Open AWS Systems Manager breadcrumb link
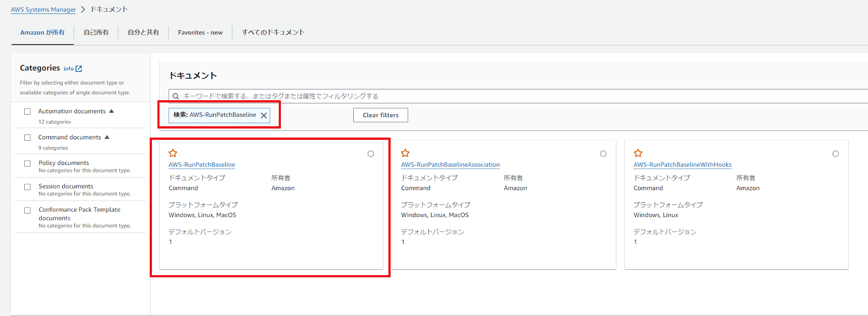Screen dimensions: 868x316 coord(43,10)
